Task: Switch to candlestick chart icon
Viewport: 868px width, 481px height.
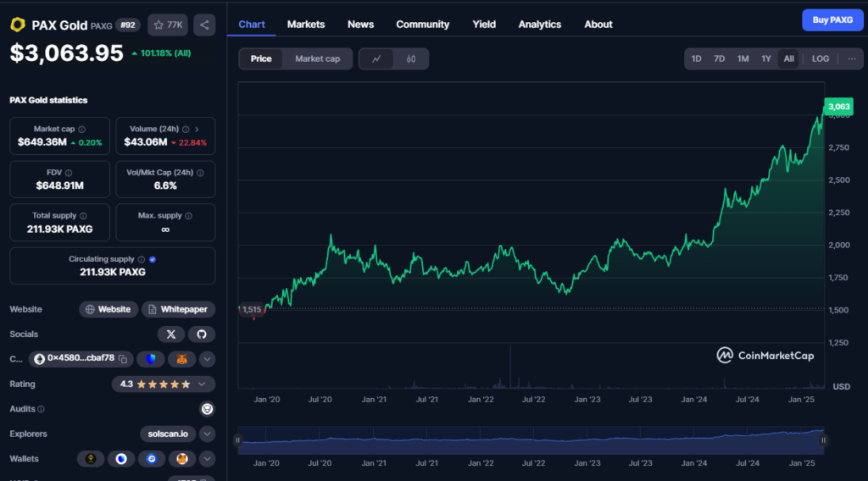Action: click(x=411, y=58)
